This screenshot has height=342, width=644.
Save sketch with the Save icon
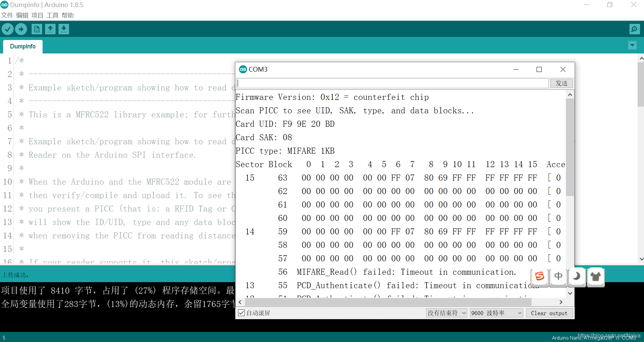point(64,29)
